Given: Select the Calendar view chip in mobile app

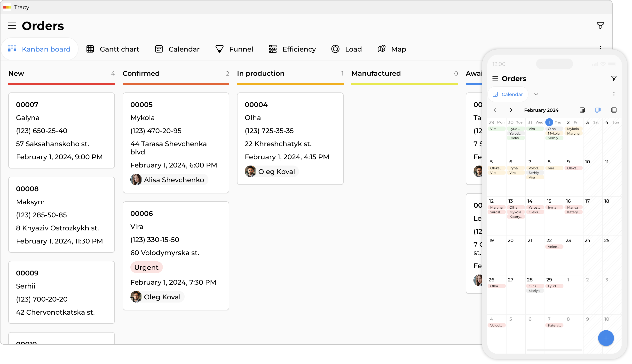Looking at the screenshot, I should point(508,94).
